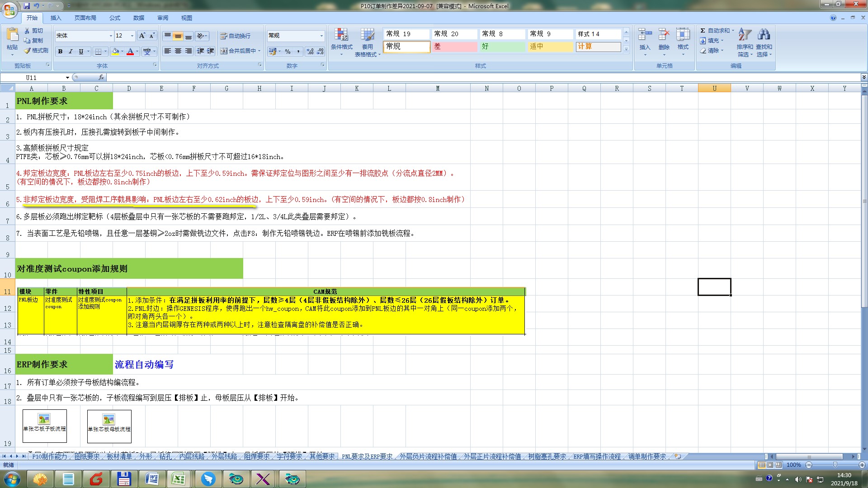Click the Percent Style icon
This screenshot has height=488, width=868.
[288, 52]
